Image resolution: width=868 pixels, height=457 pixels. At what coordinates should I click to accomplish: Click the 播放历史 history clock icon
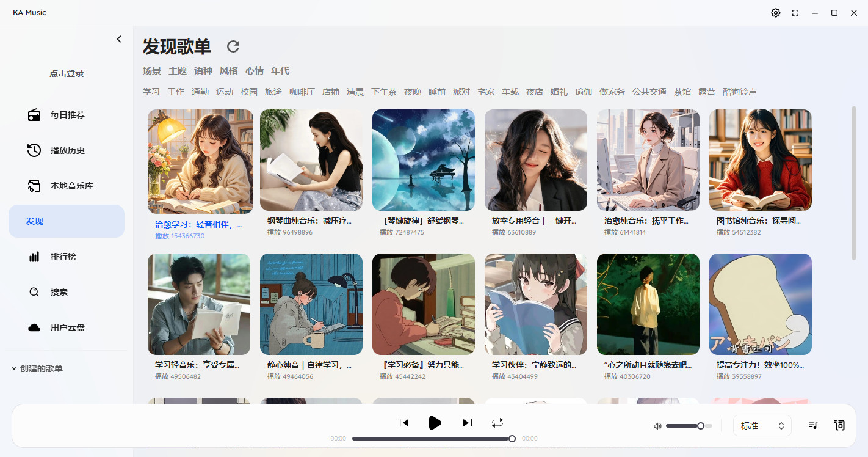coord(34,150)
